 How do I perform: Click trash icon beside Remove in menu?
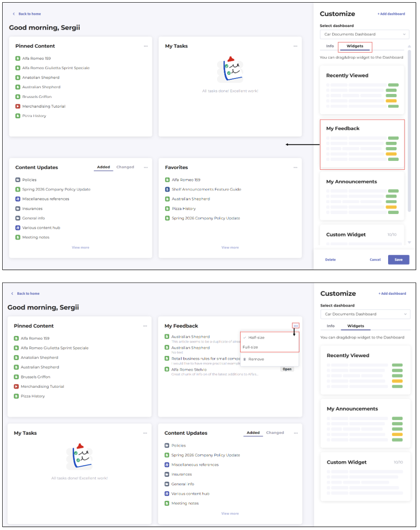click(245, 359)
